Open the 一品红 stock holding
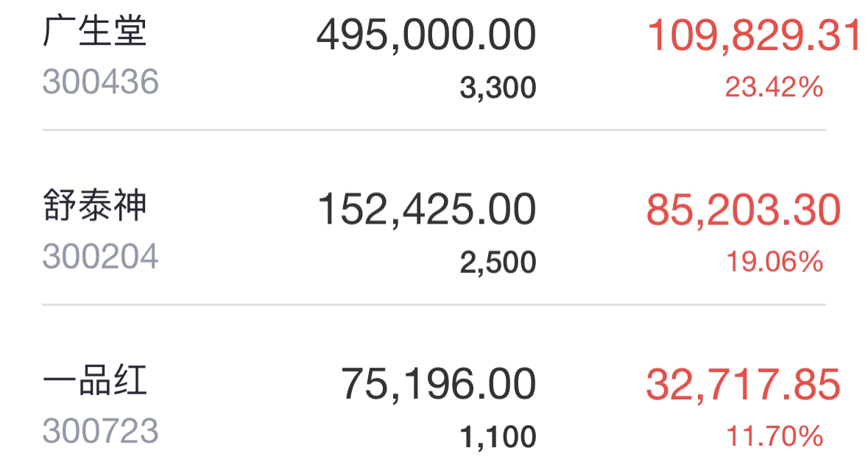Viewport: 868px width, 473px height. point(95,380)
